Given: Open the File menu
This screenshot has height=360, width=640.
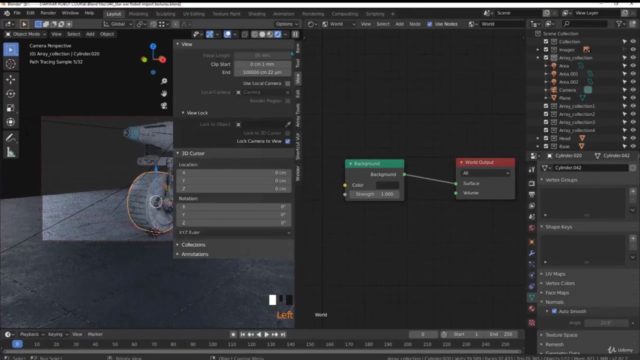Looking at the screenshot, I should 17,13.
